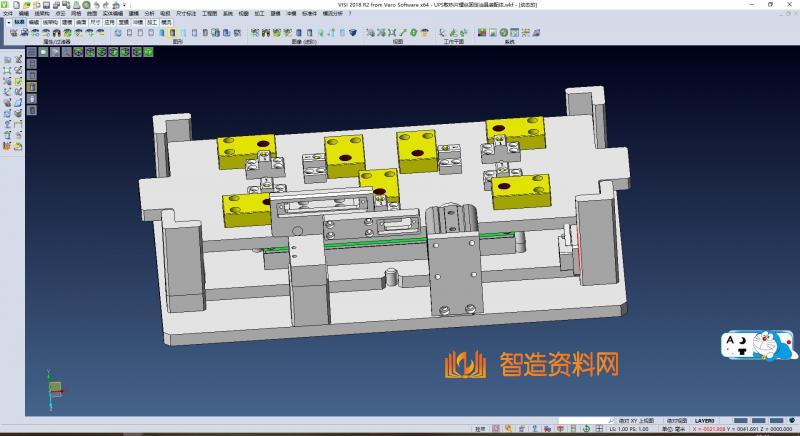Image resolution: width=800 pixels, height=436 pixels.
Task: Click the dark blue cube icon in 图像 group
Action: [x=353, y=33]
